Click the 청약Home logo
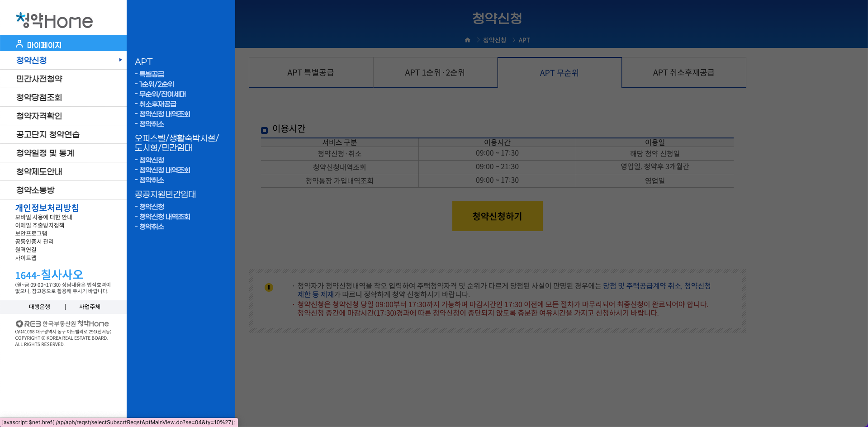This screenshot has height=427, width=868. (54, 20)
